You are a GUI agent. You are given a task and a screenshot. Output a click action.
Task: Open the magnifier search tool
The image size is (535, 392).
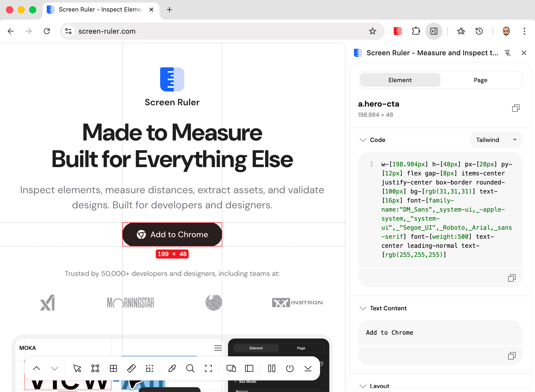[190, 368]
